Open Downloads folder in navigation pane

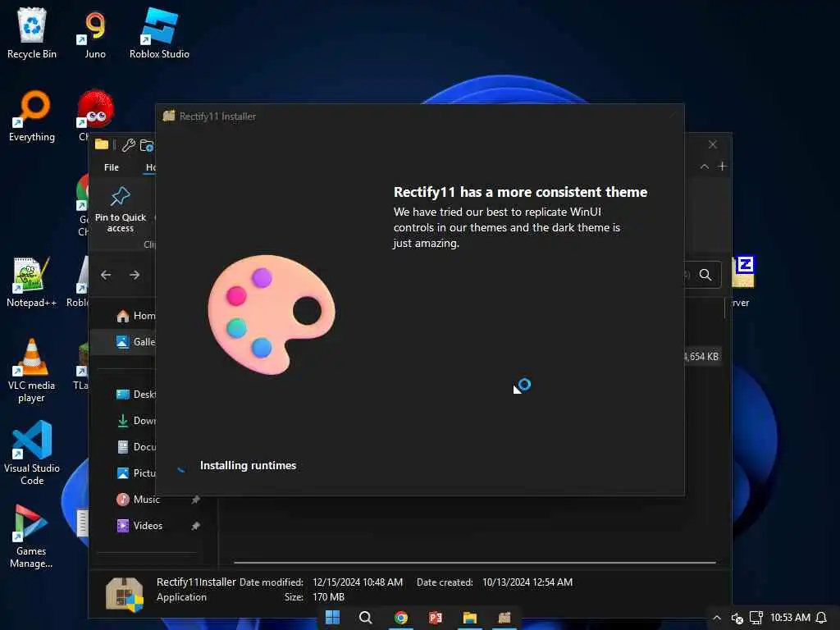pyautogui.click(x=136, y=421)
